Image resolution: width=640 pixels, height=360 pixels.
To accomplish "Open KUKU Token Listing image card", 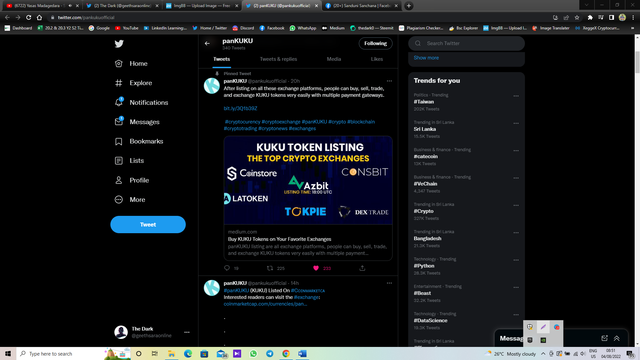I will pos(308,180).
